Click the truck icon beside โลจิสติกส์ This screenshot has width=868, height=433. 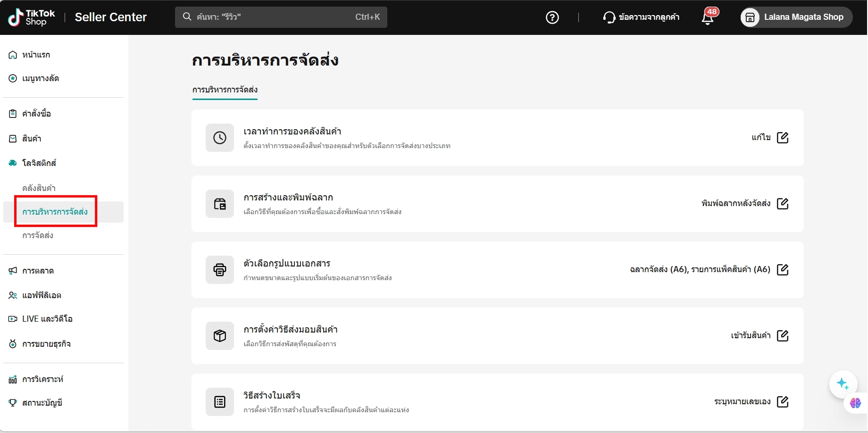pos(13,163)
